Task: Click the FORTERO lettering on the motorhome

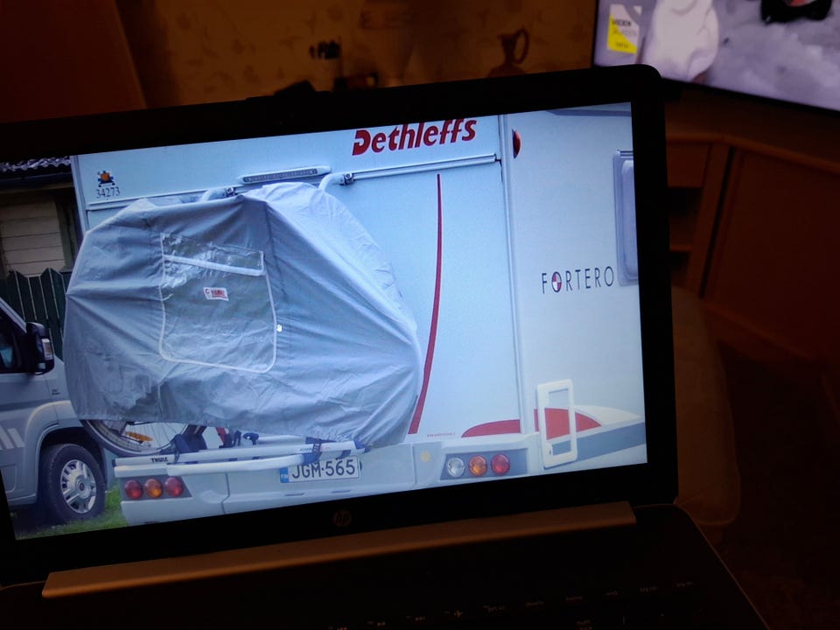Action: click(x=577, y=280)
